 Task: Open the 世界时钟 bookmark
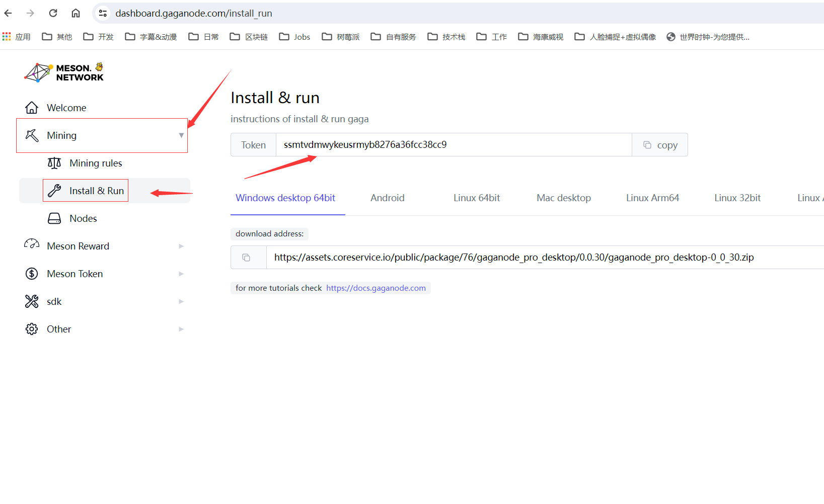708,37
